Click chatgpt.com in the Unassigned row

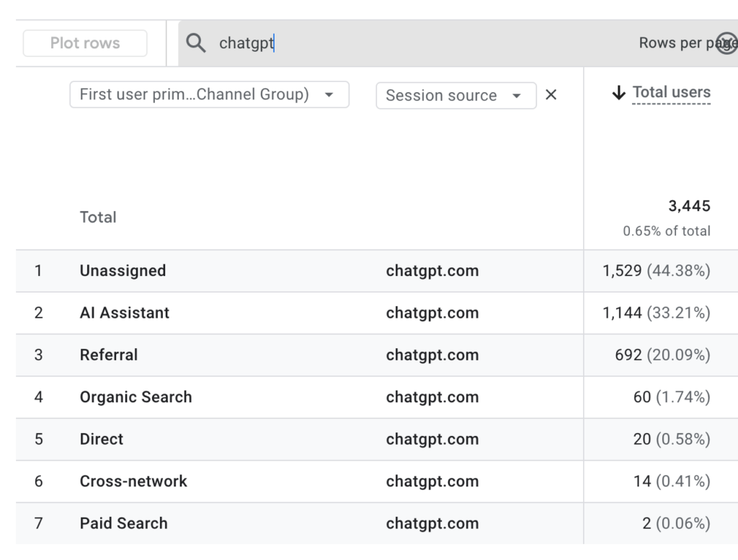tap(432, 270)
